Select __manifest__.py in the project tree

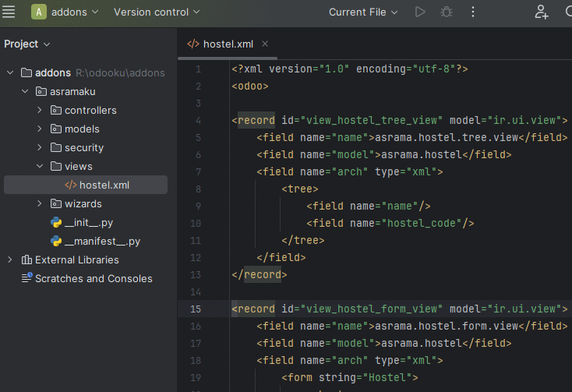pyautogui.click(x=103, y=241)
